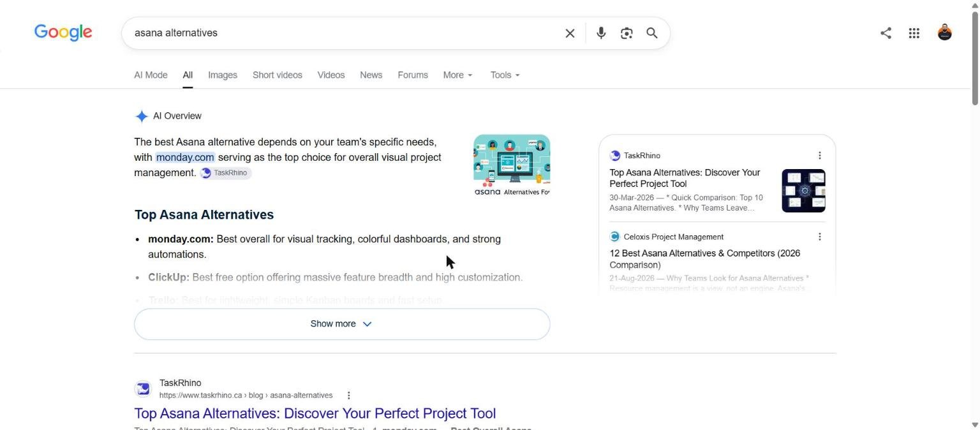Image resolution: width=980 pixels, height=430 pixels.
Task: Click Celoxis Project Management logo icon
Action: point(615,237)
